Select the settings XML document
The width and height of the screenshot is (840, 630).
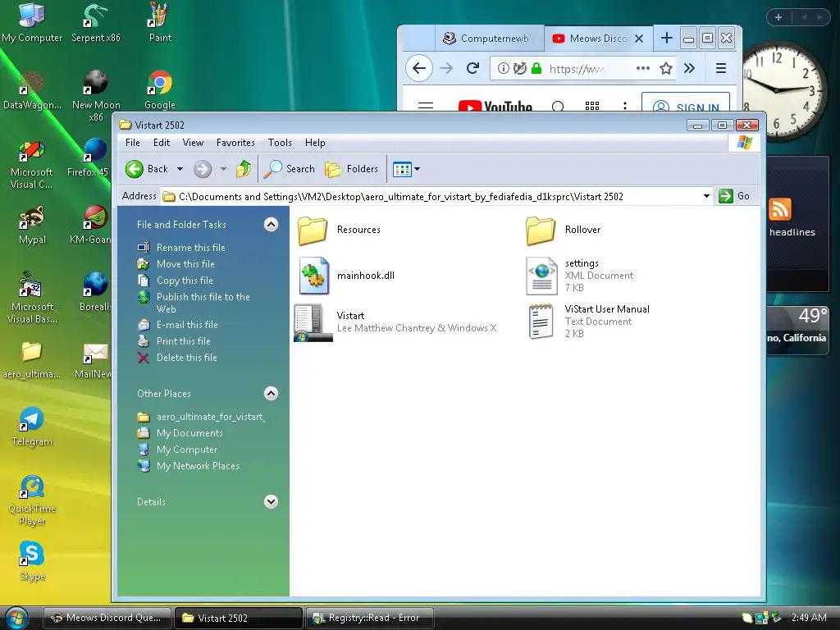coord(580,276)
